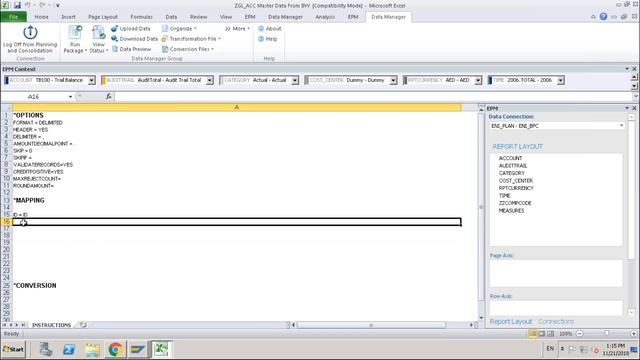Screen dimensions: 640x360
Task: Select ZZCOMPCODE in report layout list
Action: [x=515, y=203]
